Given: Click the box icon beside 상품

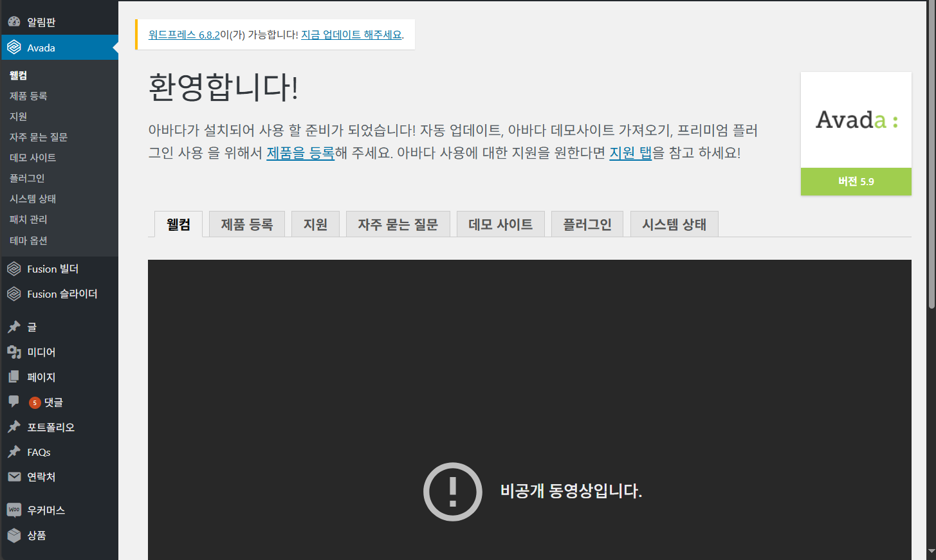Looking at the screenshot, I should click(14, 535).
